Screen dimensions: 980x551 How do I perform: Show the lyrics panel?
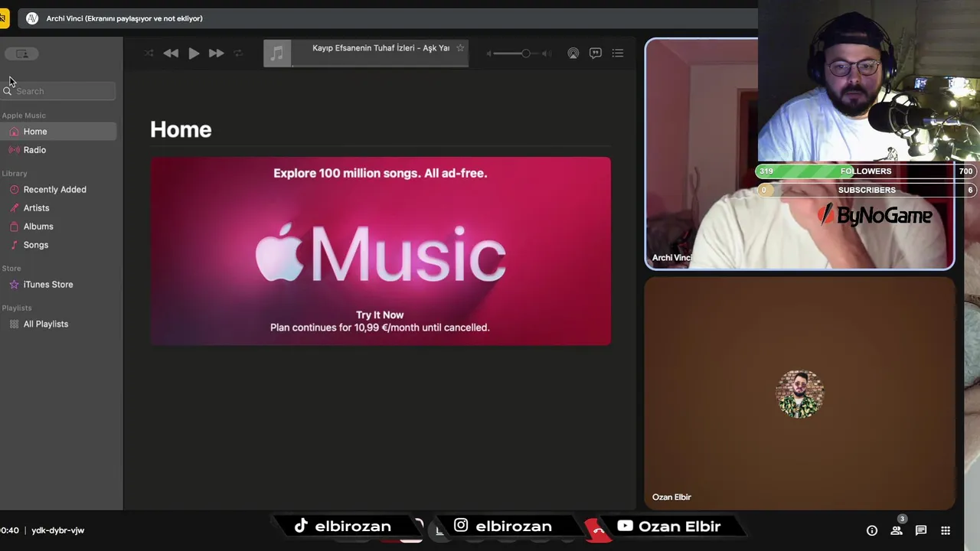(x=595, y=53)
